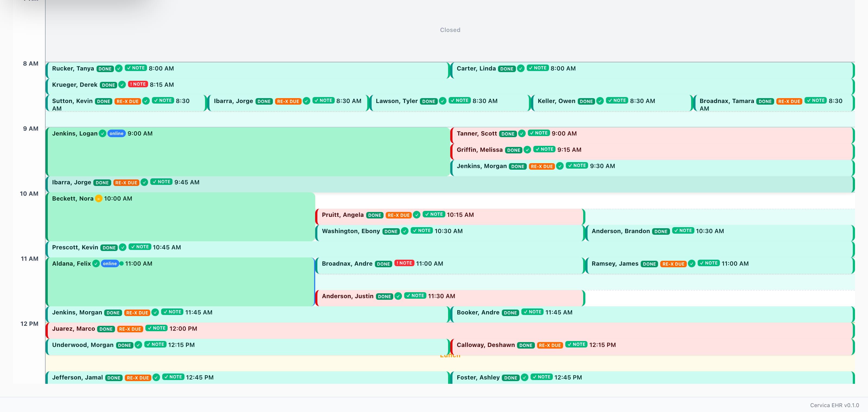The height and width of the screenshot is (412, 868).
Task: Click check icon on Ramsey, James appointment
Action: tap(691, 263)
